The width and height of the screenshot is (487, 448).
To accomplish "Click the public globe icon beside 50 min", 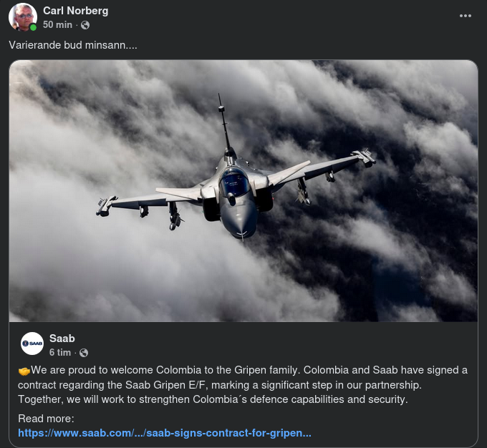I will click(x=85, y=25).
